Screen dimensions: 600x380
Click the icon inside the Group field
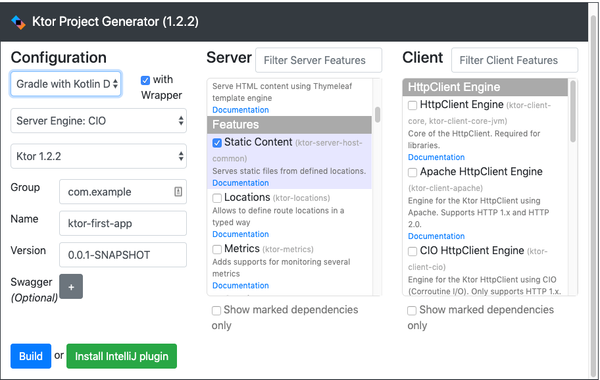coord(178,191)
